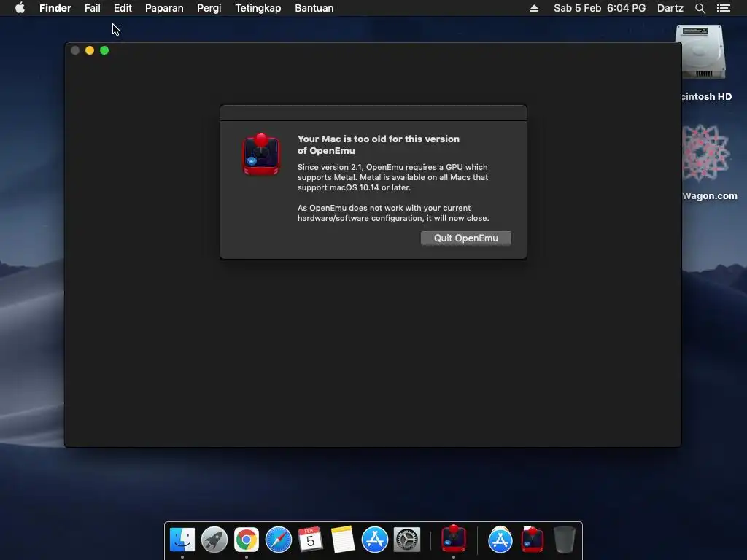Minimize the OpenEmu window with yellow button

(x=90, y=50)
